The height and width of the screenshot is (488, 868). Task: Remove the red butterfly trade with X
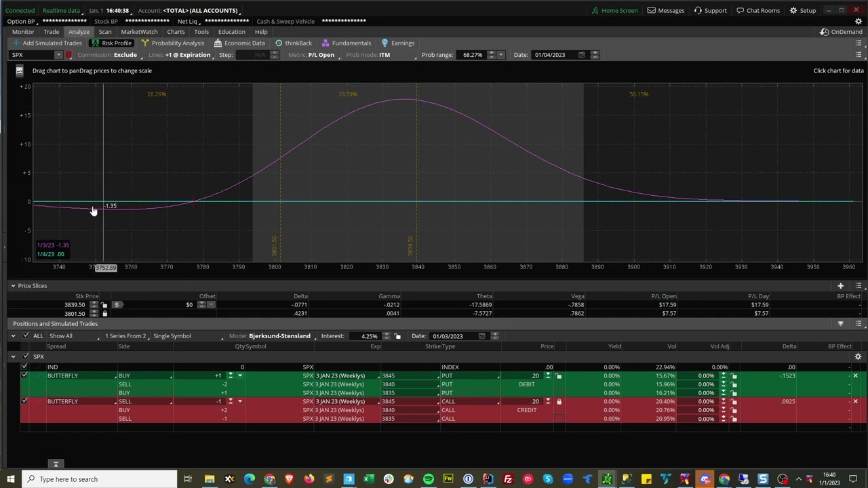tap(855, 401)
